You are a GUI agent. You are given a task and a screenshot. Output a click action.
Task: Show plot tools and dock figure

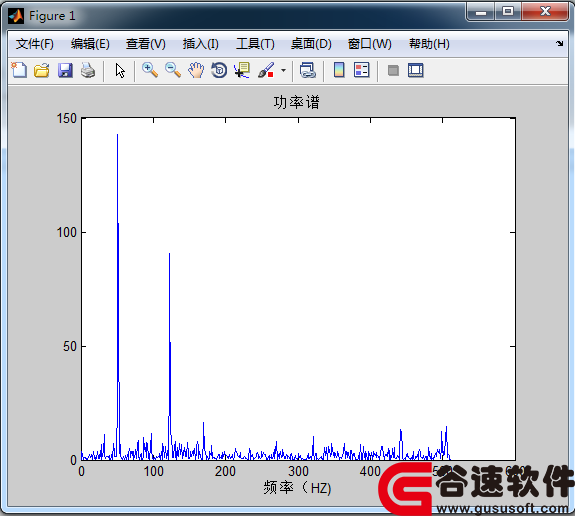point(416,70)
